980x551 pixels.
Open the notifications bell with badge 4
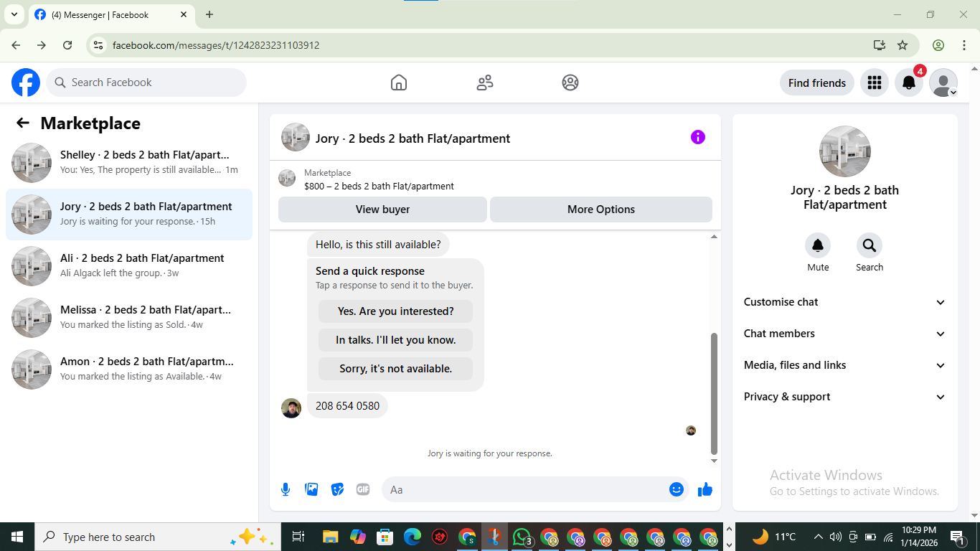point(909,83)
